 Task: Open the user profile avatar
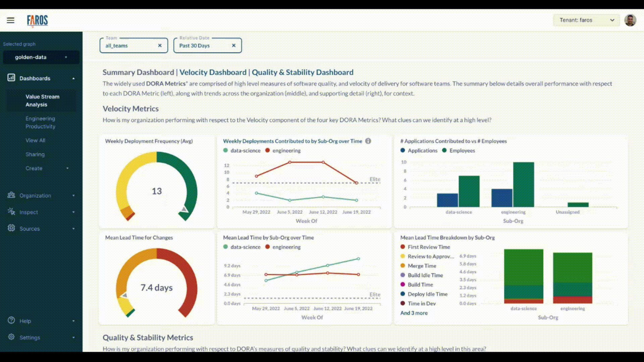(630, 20)
